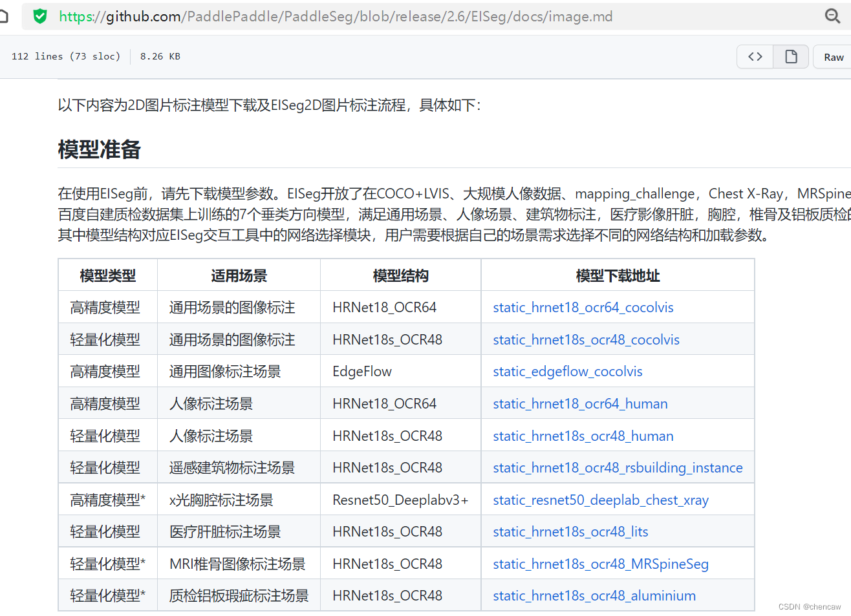
Task: Open static_hrnet18s_ocr48_lits download link
Action: [x=570, y=532]
